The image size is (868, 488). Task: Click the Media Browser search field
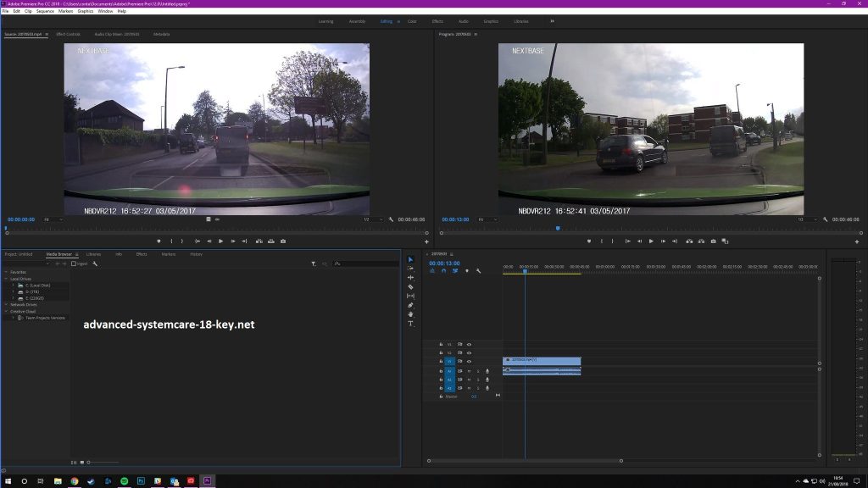tap(364, 263)
